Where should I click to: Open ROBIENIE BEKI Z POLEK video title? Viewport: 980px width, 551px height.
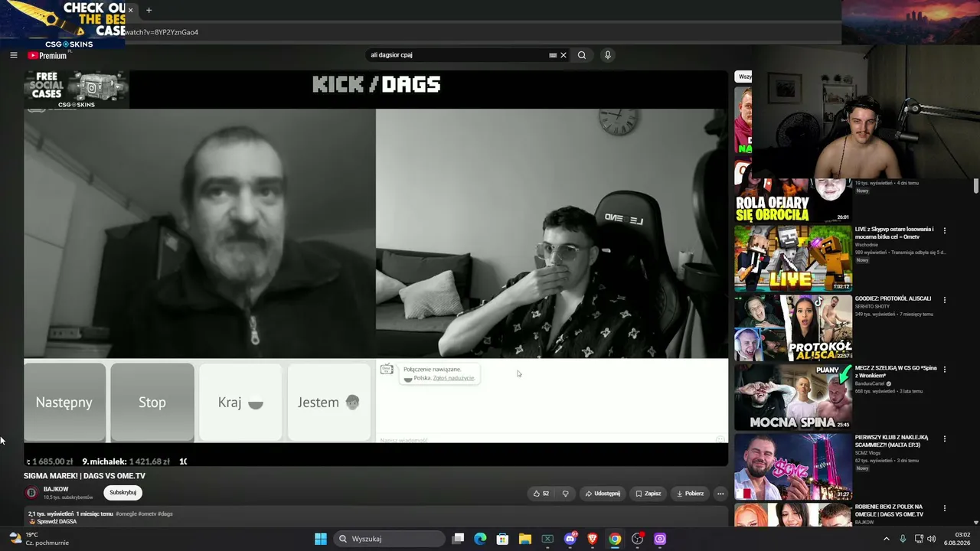pos(889,510)
